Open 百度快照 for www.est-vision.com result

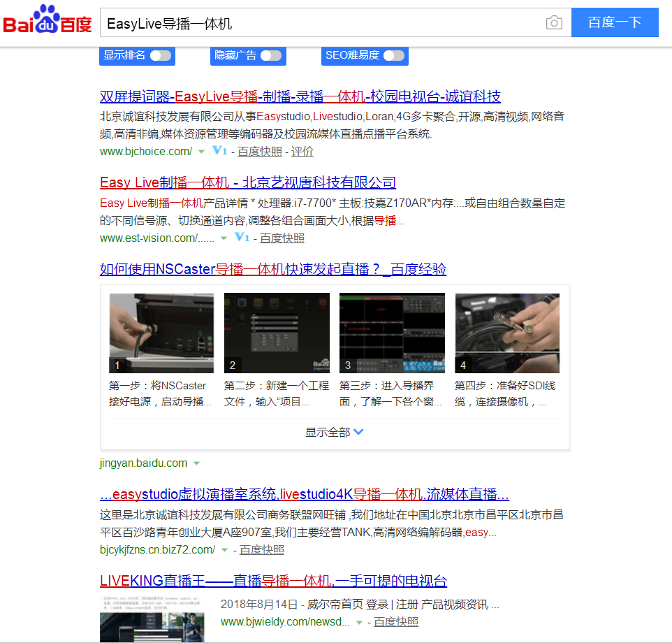[x=282, y=238]
